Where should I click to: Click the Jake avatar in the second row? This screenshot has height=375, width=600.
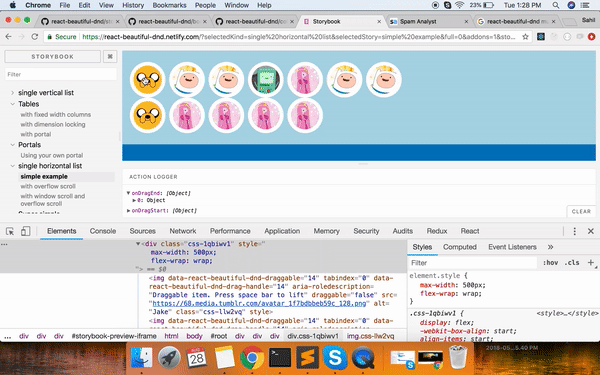pos(147,115)
